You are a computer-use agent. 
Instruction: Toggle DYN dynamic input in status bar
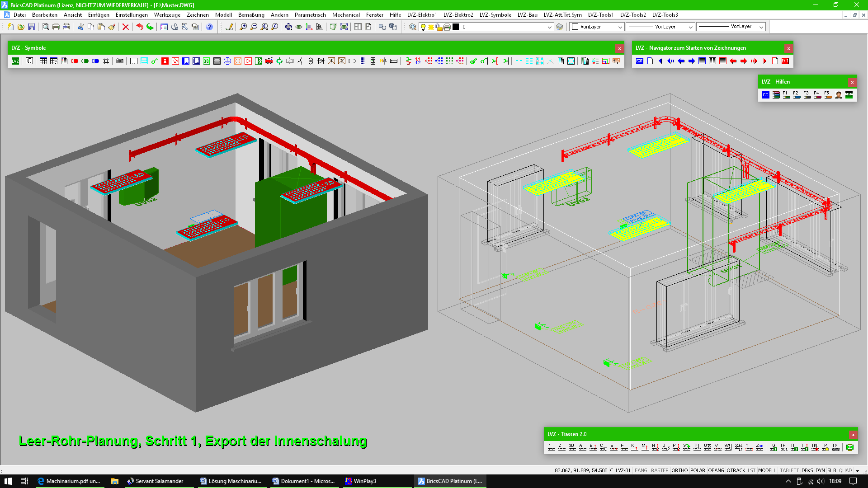820,470
